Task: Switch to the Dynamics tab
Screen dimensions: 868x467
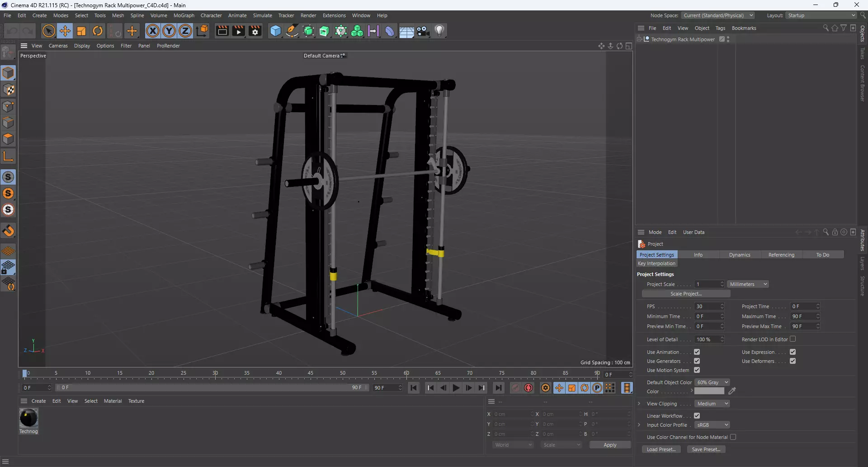Action: 740,255
